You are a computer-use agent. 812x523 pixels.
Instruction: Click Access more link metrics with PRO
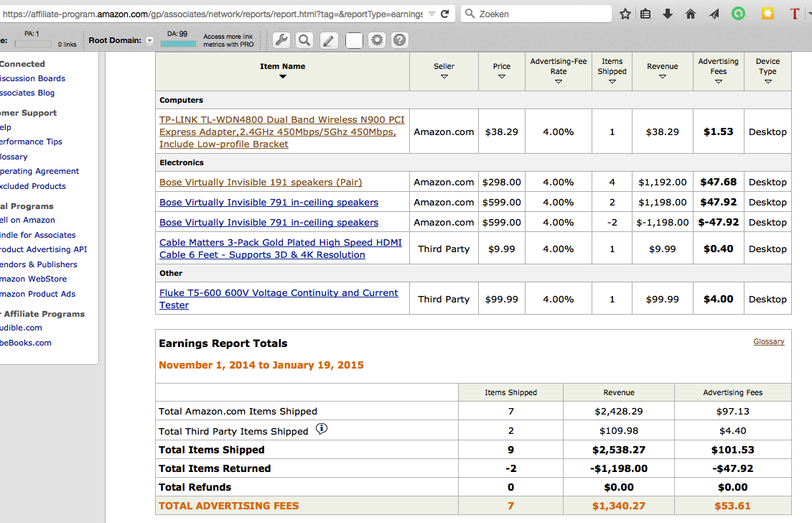228,40
